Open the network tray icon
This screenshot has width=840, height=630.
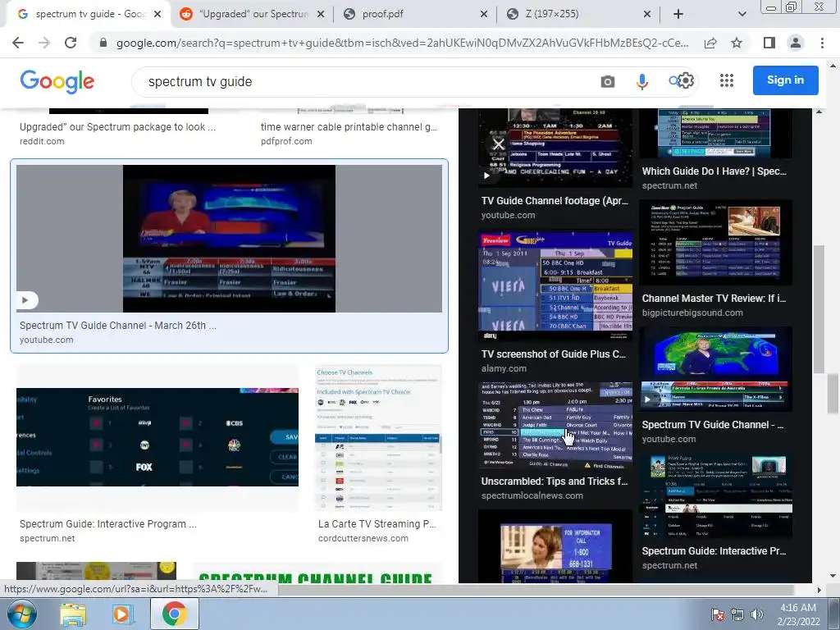pos(737,614)
